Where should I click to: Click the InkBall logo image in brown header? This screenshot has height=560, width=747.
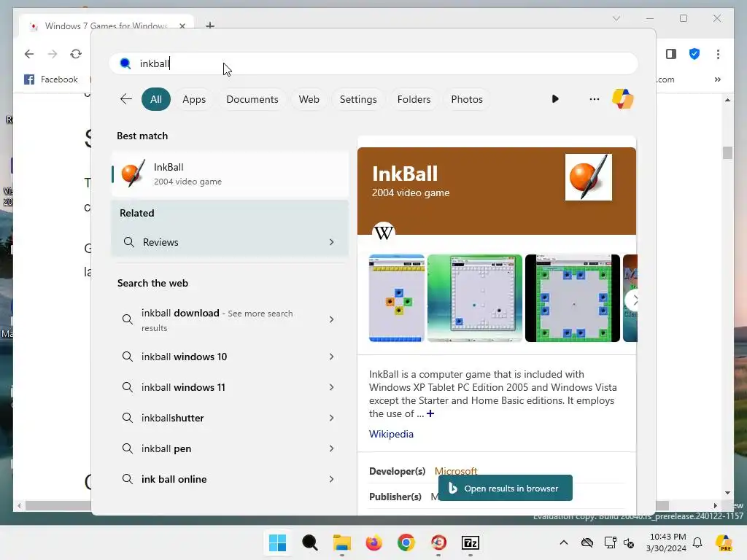pyautogui.click(x=589, y=177)
